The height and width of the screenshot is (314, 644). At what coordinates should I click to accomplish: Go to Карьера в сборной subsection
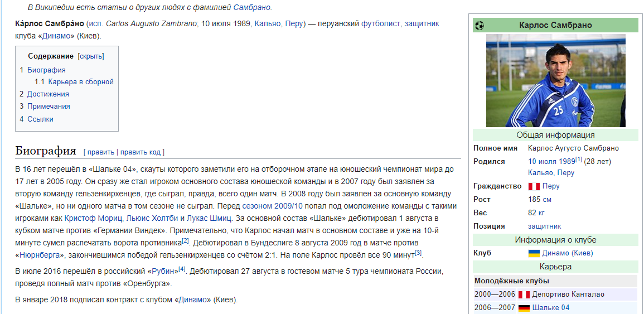81,82
